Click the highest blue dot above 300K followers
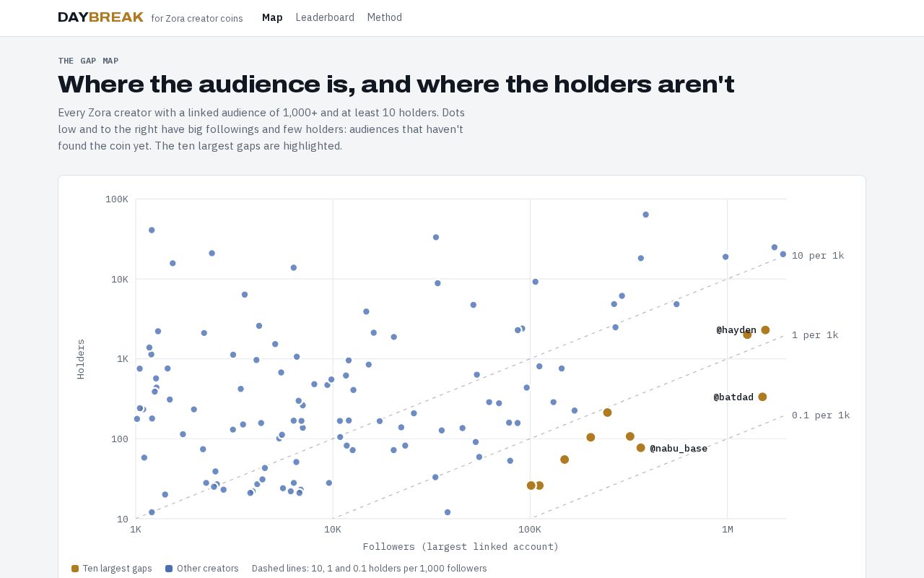Image resolution: width=924 pixels, height=578 pixels. pos(645,215)
